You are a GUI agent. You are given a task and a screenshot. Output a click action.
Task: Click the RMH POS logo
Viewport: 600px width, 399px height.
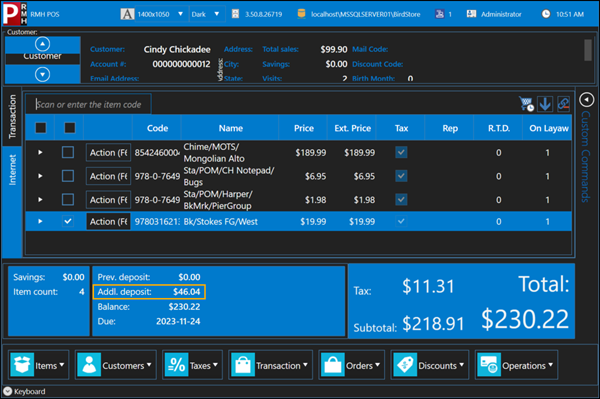(15, 13)
